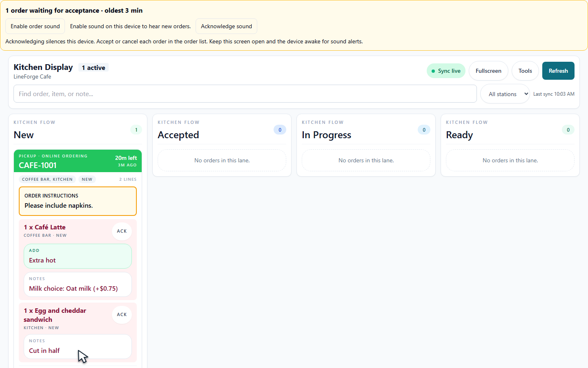The width and height of the screenshot is (588, 368).
Task: Click the '20m left' timer
Action: point(126,158)
